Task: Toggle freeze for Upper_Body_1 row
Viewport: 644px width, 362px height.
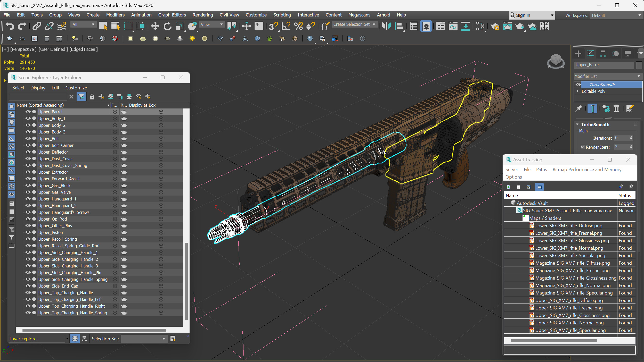Action: click(x=115, y=118)
